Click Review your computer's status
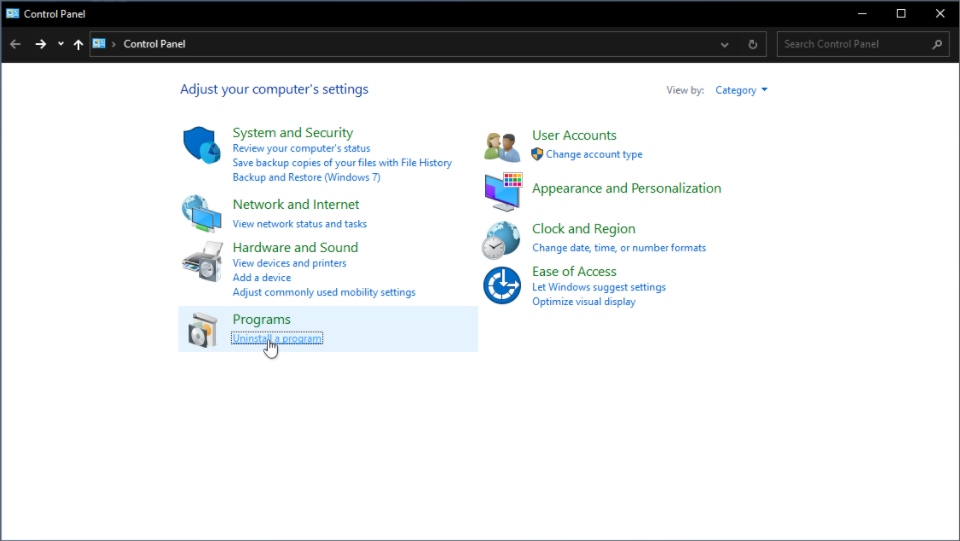Viewport: 960px width, 541px height. tap(301, 148)
